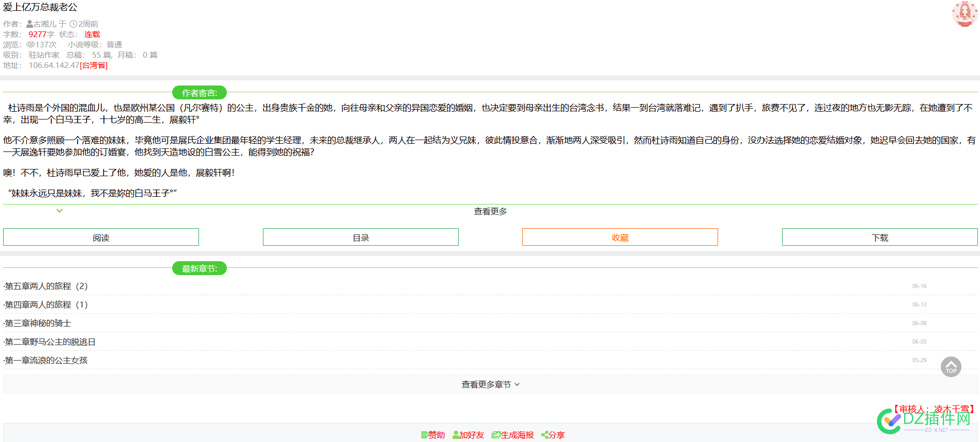Click the TOP back-to-top icon
Screen dimensions: 980x442
click(951, 367)
